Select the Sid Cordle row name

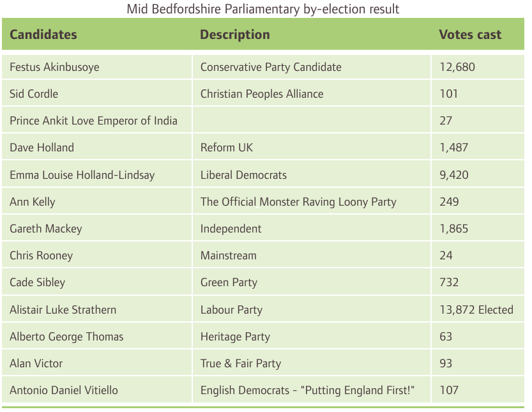(96, 94)
